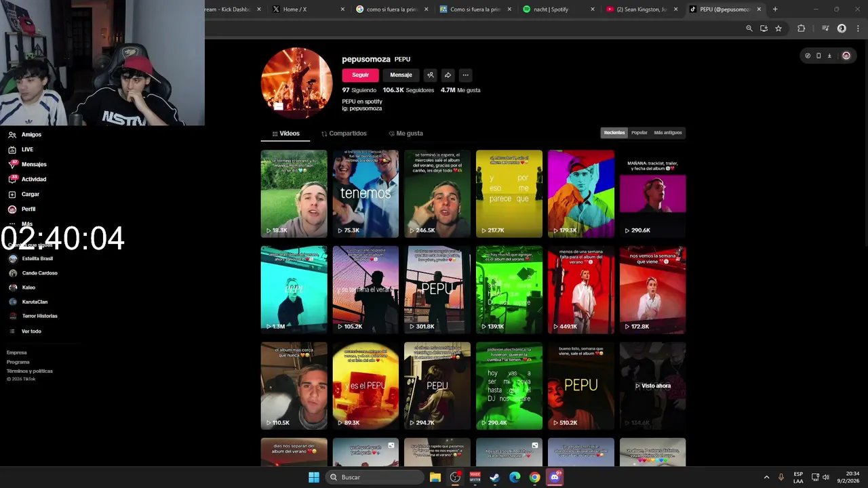Click the Windows taskbar Buscar search box
The width and height of the screenshot is (868, 488).
pyautogui.click(x=374, y=477)
